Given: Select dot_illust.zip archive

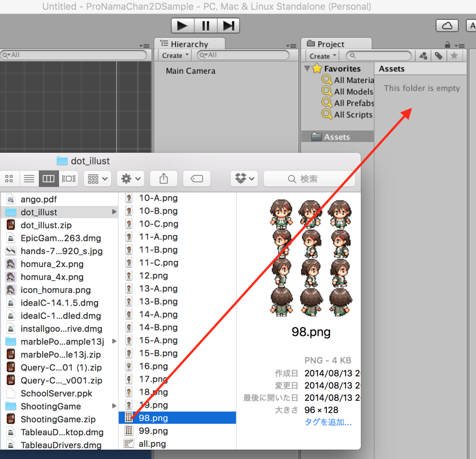Looking at the screenshot, I should (59, 225).
